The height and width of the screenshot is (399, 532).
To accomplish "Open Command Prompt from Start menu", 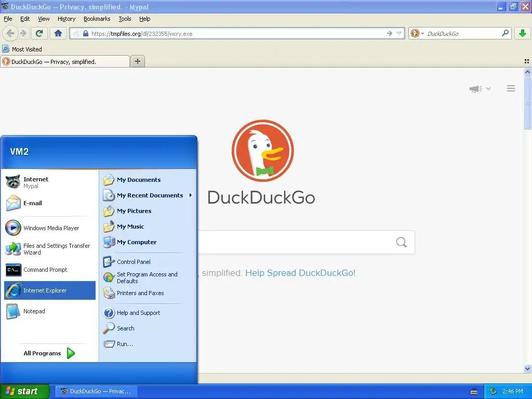I will (x=50, y=270).
